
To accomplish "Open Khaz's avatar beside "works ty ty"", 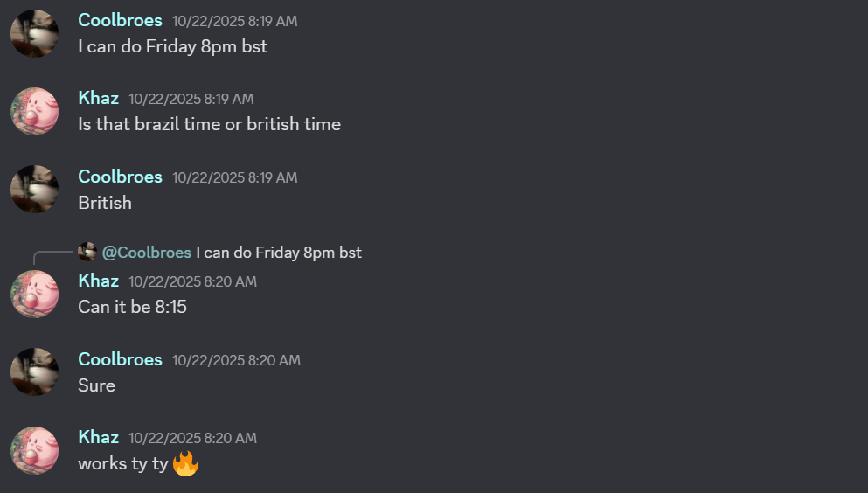I will point(34,450).
